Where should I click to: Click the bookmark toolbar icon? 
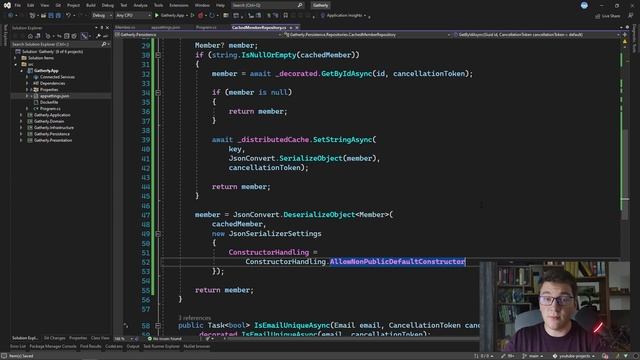(x=285, y=16)
